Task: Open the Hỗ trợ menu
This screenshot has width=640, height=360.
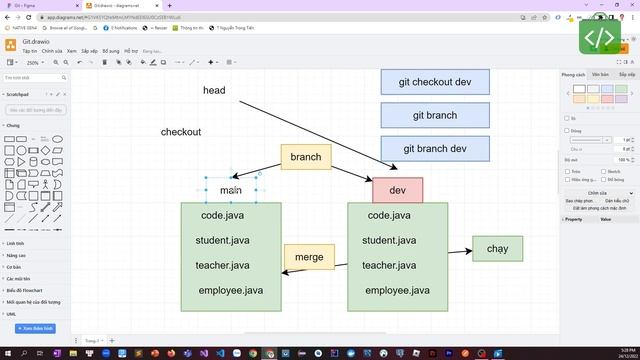Action: tap(131, 51)
